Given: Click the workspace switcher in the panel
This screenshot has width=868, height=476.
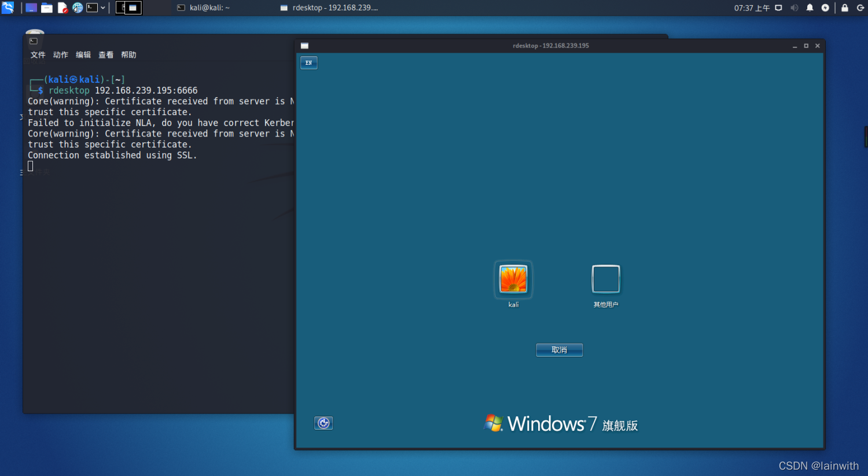Looking at the screenshot, I should click(128, 8).
